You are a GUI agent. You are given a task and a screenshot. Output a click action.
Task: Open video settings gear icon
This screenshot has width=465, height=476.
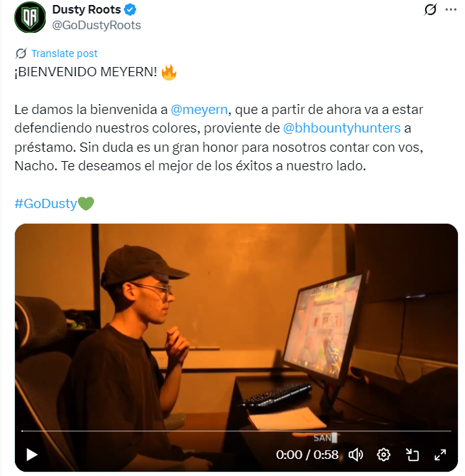click(384, 455)
